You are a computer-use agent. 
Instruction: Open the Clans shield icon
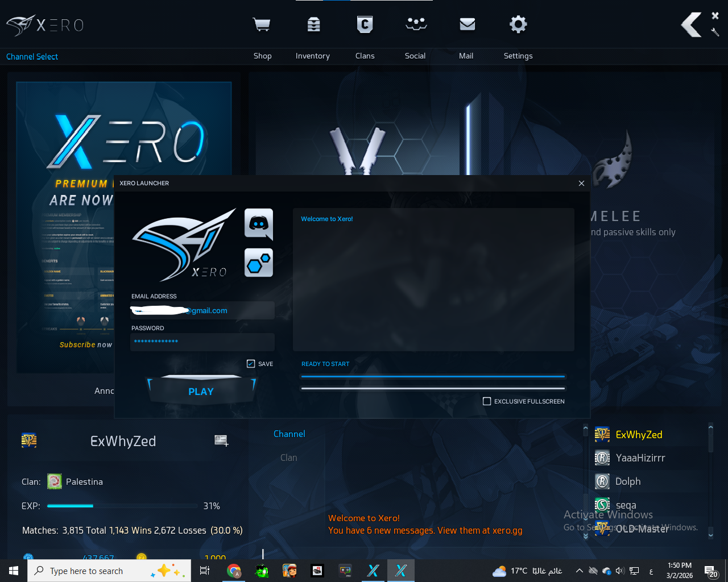(365, 24)
